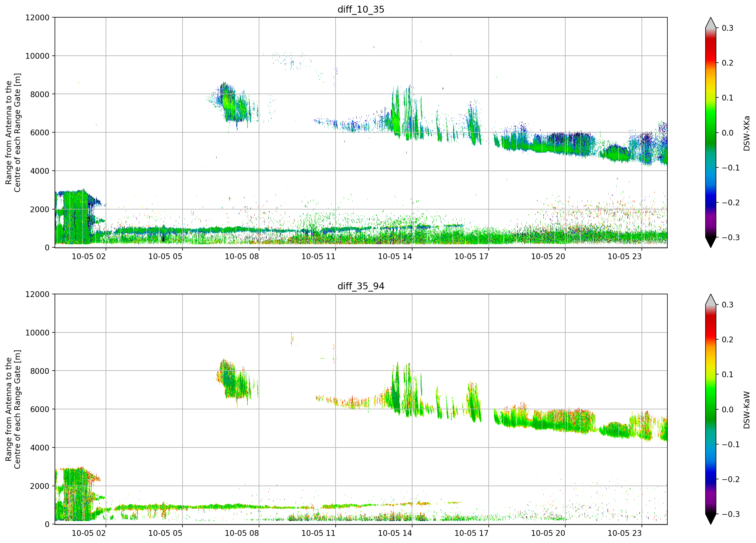
Task: Click the 10-05 17 x-tick under diff_10_35
Action: click(472, 256)
